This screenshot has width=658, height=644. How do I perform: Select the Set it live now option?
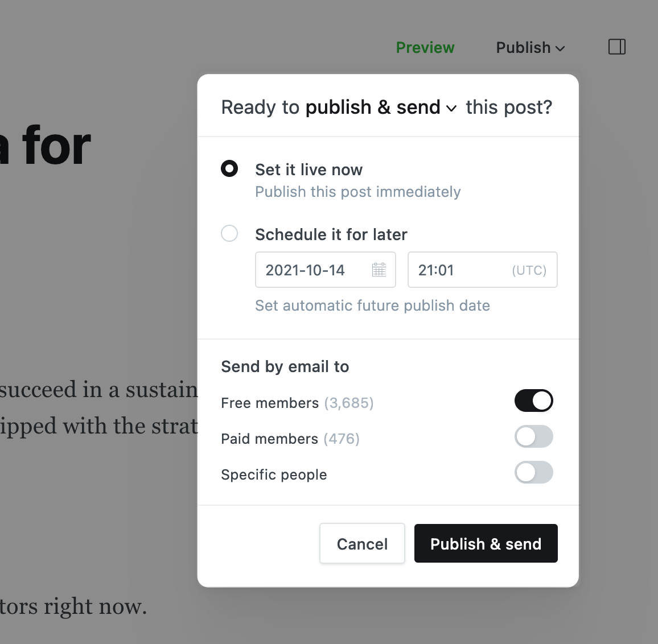click(x=229, y=168)
